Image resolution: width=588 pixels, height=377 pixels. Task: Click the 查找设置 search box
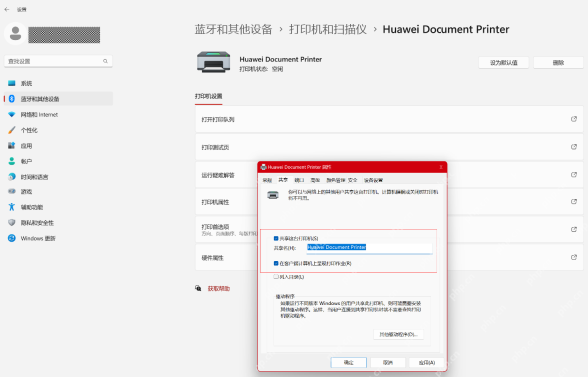click(58, 61)
